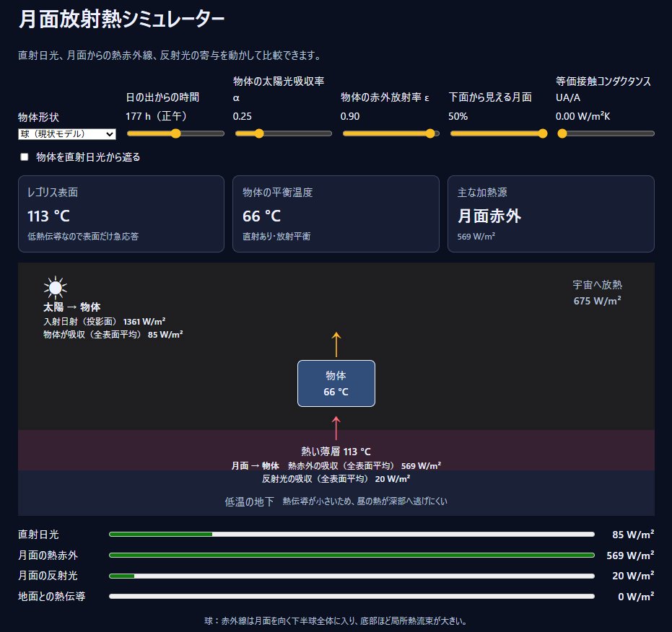Click the 物体 66 °C box

(x=336, y=384)
